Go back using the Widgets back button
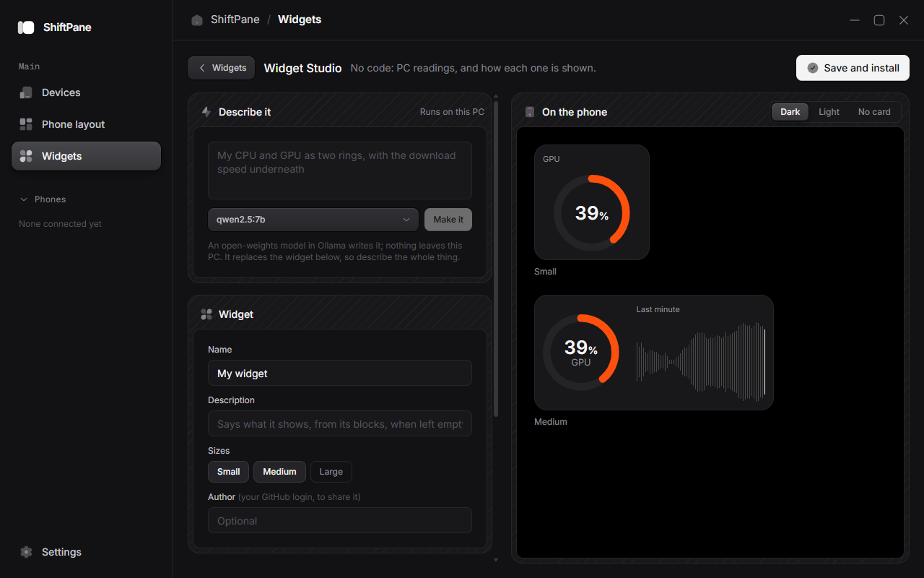This screenshot has height=578, width=924. [221, 68]
